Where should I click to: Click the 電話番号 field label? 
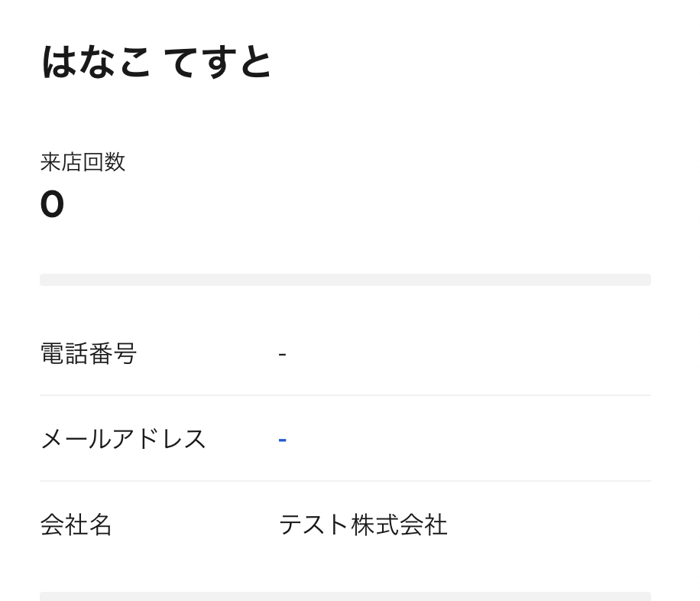click(88, 353)
